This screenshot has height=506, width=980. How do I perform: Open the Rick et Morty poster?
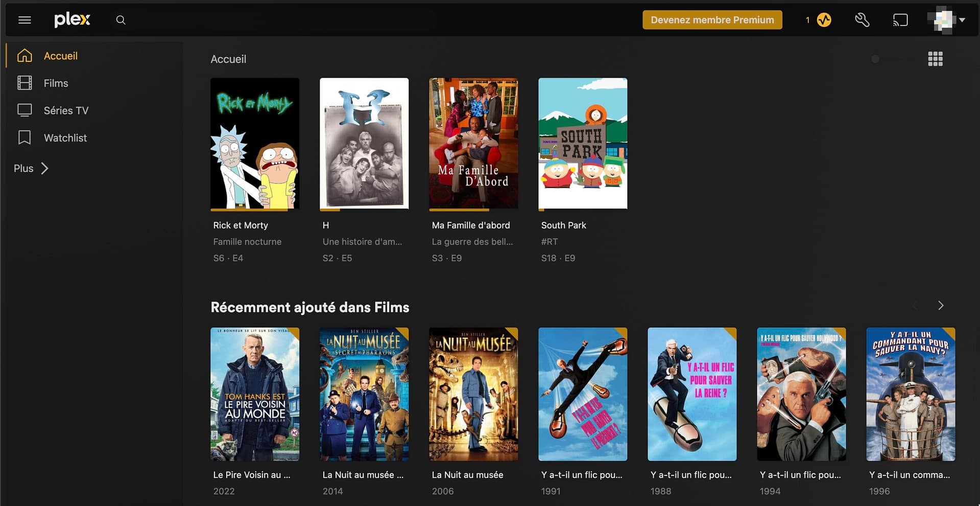tap(255, 143)
